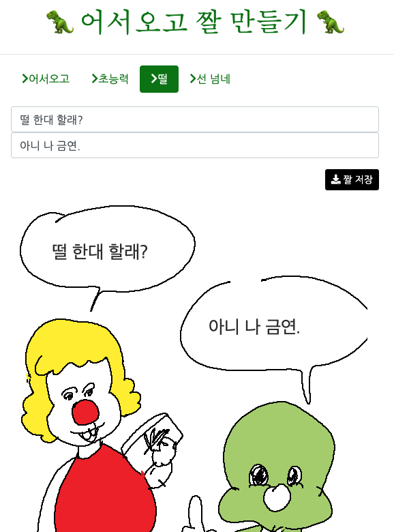Click the chevron icon in the active 떨 tab
Viewport: 394px width, 532px height.
[x=154, y=78]
